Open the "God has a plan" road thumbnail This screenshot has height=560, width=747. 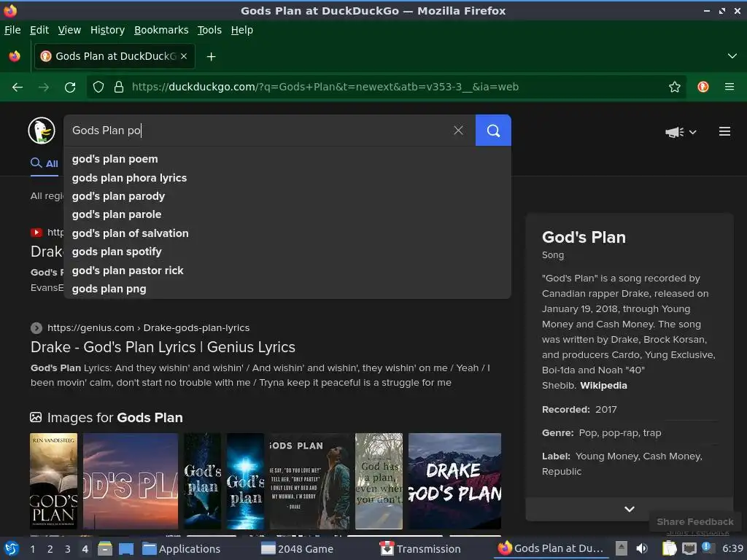point(379,481)
